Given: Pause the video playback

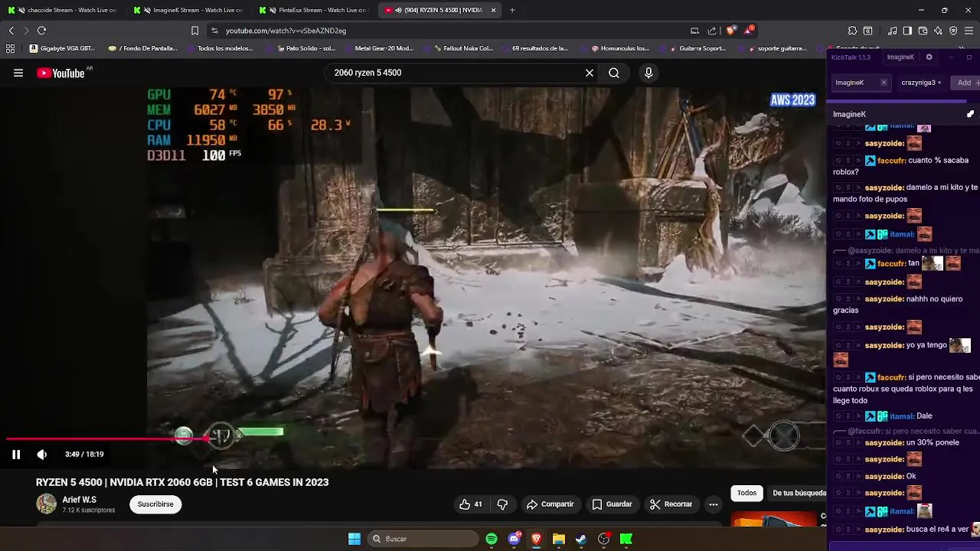Looking at the screenshot, I should [x=15, y=454].
